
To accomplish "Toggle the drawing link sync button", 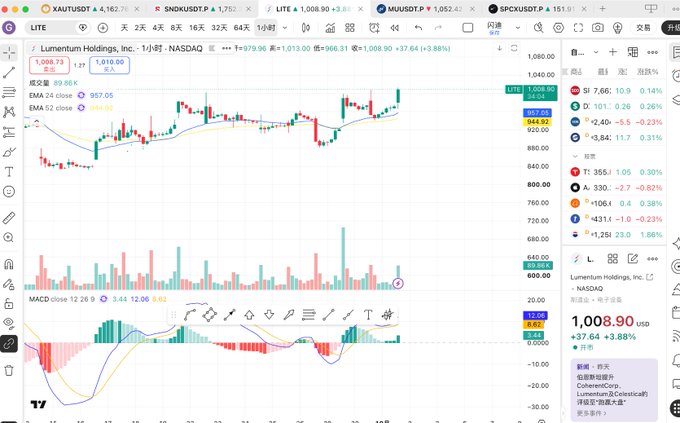I will [x=9, y=344].
